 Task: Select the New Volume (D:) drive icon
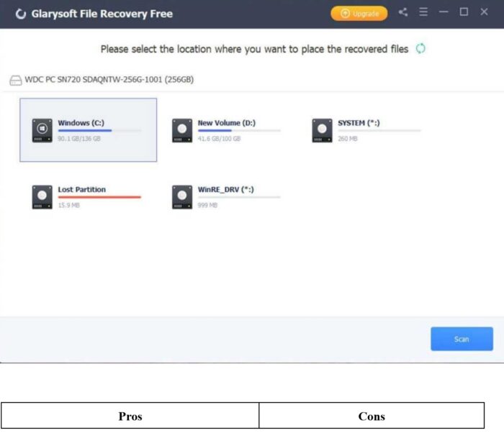[182, 130]
